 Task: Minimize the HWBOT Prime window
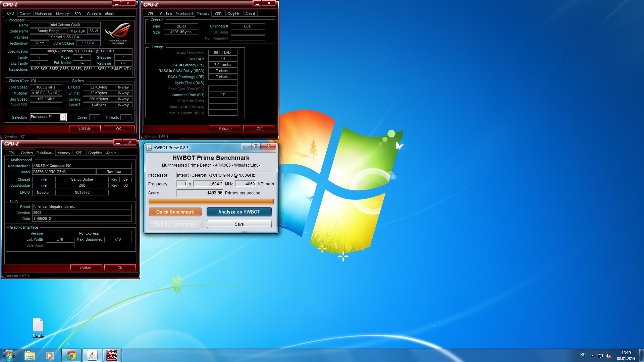tap(247, 146)
